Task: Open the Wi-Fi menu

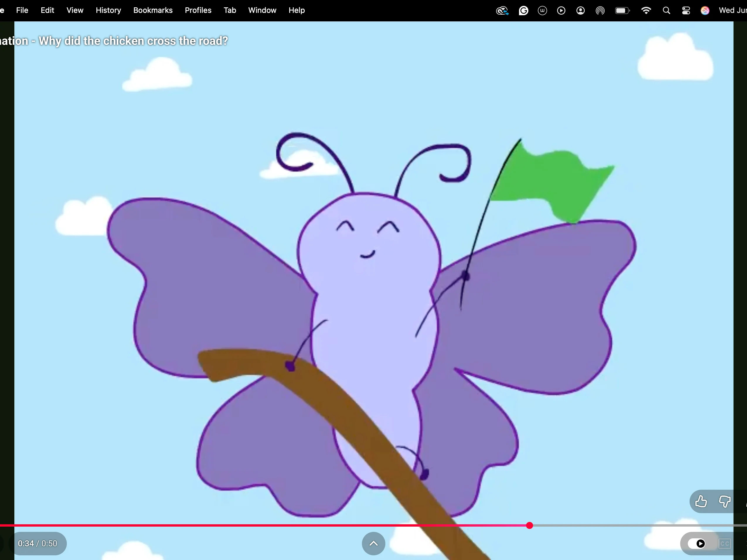Action: pyautogui.click(x=646, y=11)
